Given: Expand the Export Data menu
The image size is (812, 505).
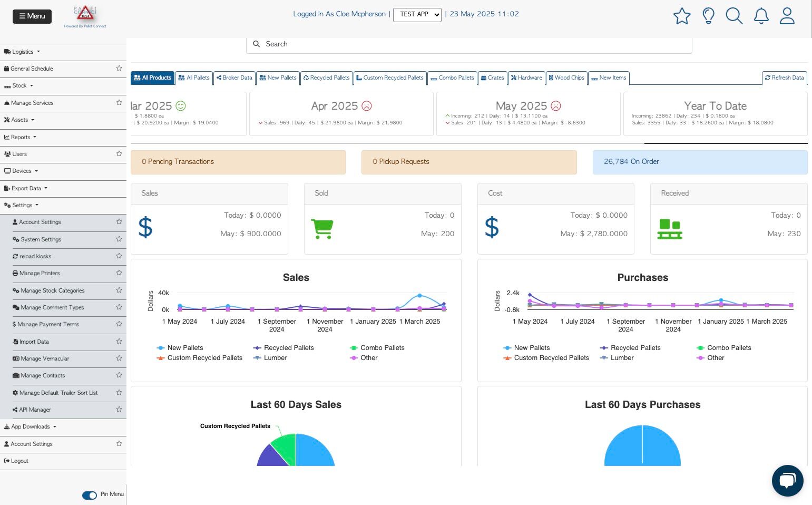Looking at the screenshot, I should (x=26, y=188).
